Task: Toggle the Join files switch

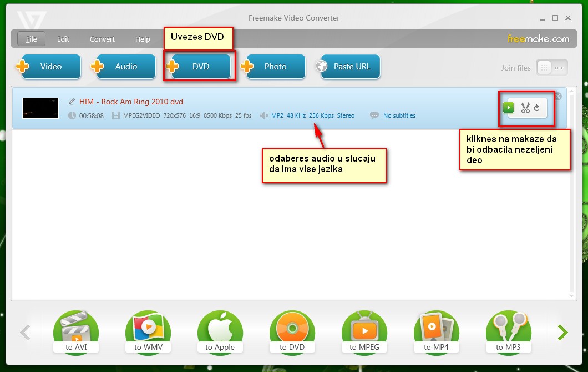Action: coord(551,68)
